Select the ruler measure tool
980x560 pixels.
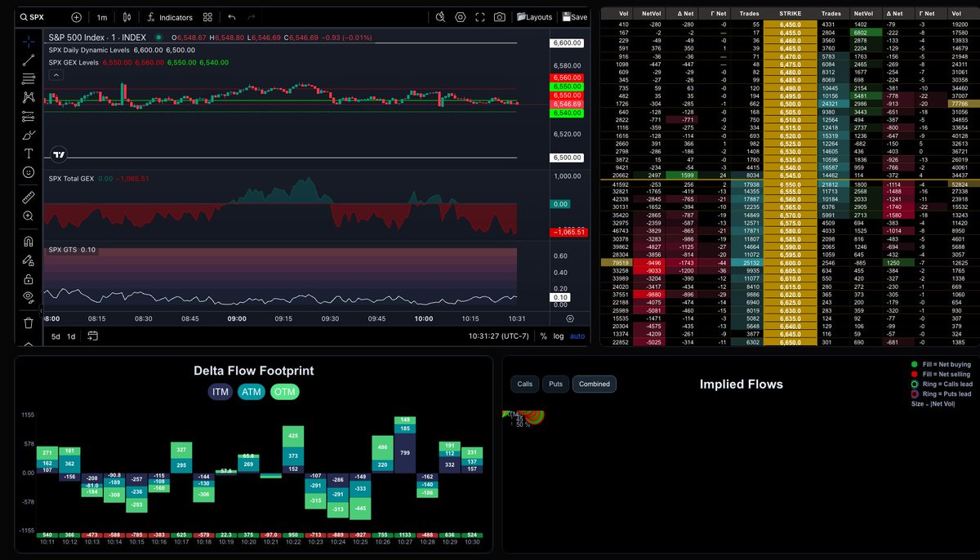pyautogui.click(x=29, y=197)
